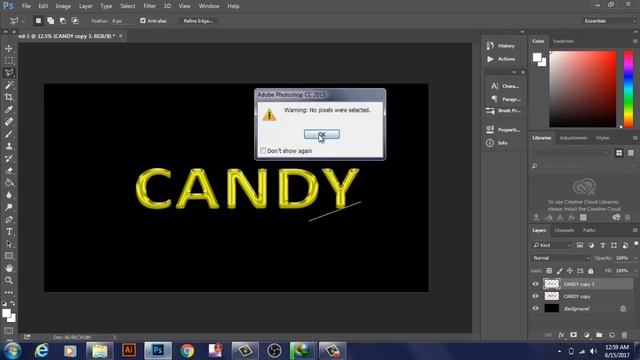The width and height of the screenshot is (640, 360).
Task: Open the layer Kind filter dropdown
Action: click(x=552, y=245)
